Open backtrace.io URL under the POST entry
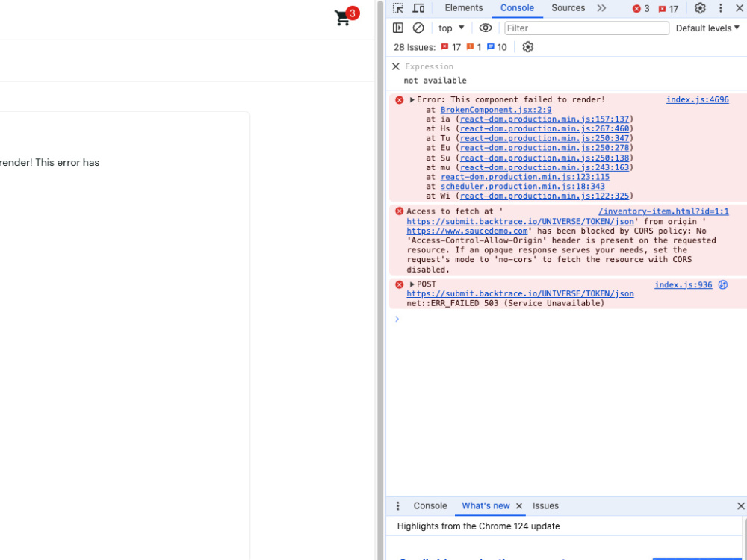 click(520, 293)
